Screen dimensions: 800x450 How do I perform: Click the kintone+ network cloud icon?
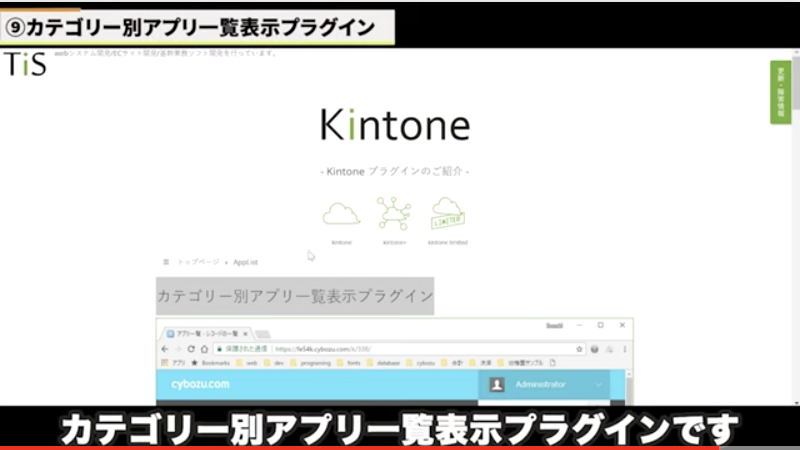coord(394,213)
